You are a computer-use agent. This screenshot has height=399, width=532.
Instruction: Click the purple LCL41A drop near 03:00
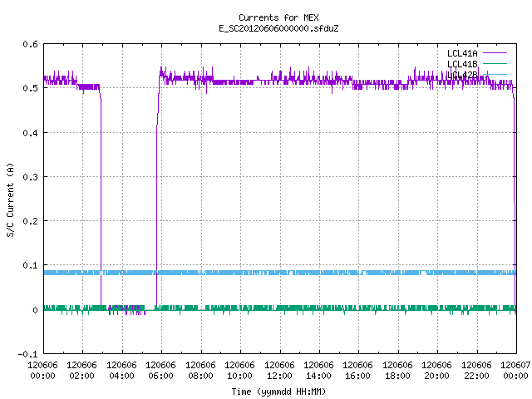(101, 200)
